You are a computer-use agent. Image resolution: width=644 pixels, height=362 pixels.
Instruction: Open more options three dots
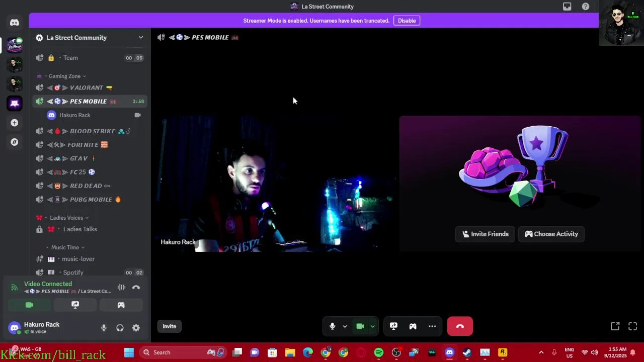(x=432, y=326)
